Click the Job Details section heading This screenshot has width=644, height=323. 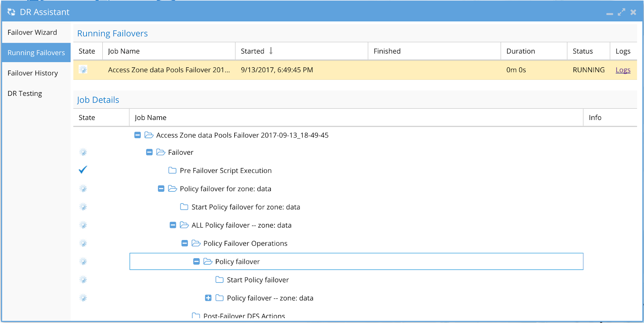[98, 100]
